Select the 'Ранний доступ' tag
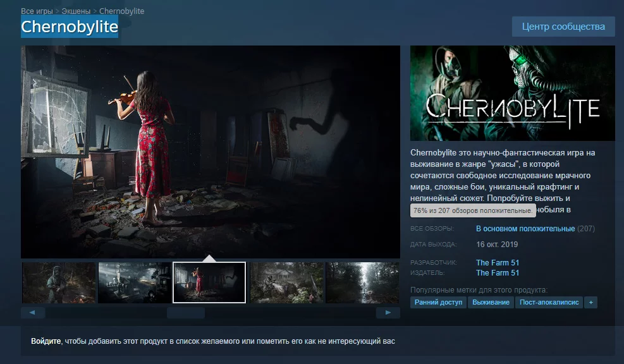The width and height of the screenshot is (624, 364). (438, 302)
